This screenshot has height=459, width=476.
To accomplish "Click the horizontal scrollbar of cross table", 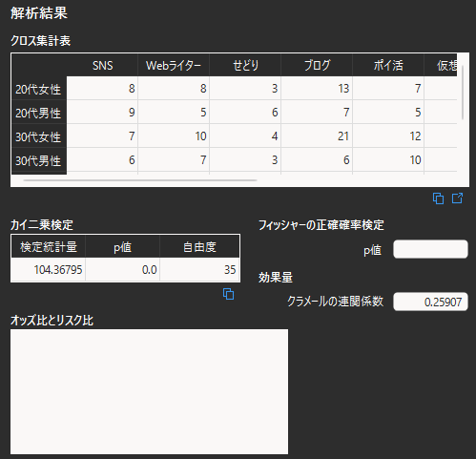I will click(140, 180).
